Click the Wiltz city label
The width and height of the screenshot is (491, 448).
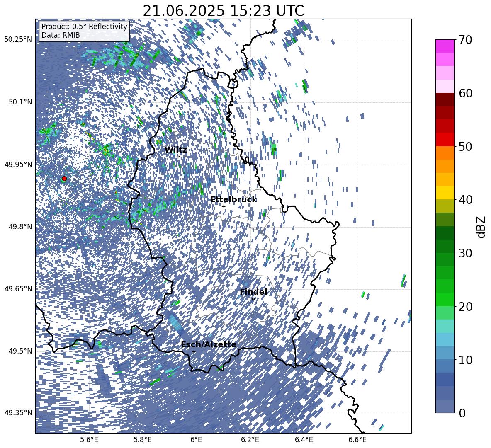coord(176,150)
